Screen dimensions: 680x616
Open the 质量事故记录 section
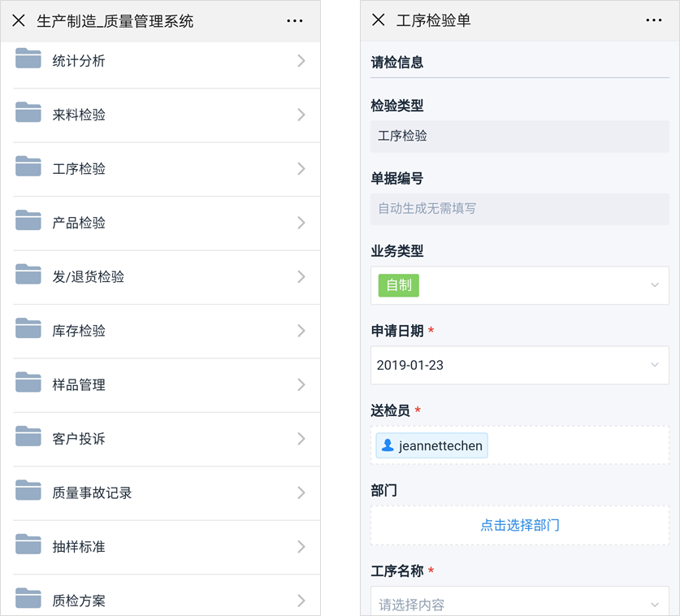pos(162,492)
